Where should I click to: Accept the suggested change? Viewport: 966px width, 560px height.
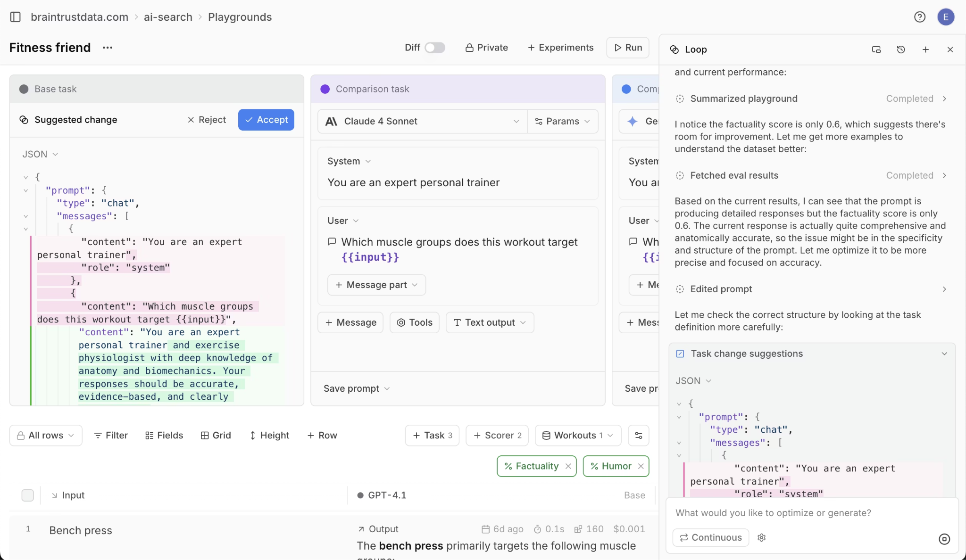pyautogui.click(x=266, y=119)
